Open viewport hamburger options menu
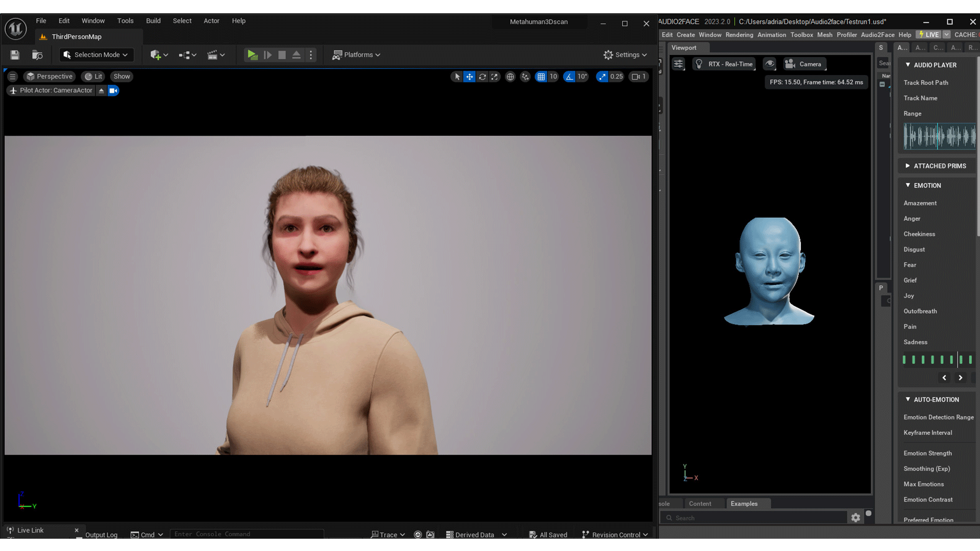 [x=13, y=77]
